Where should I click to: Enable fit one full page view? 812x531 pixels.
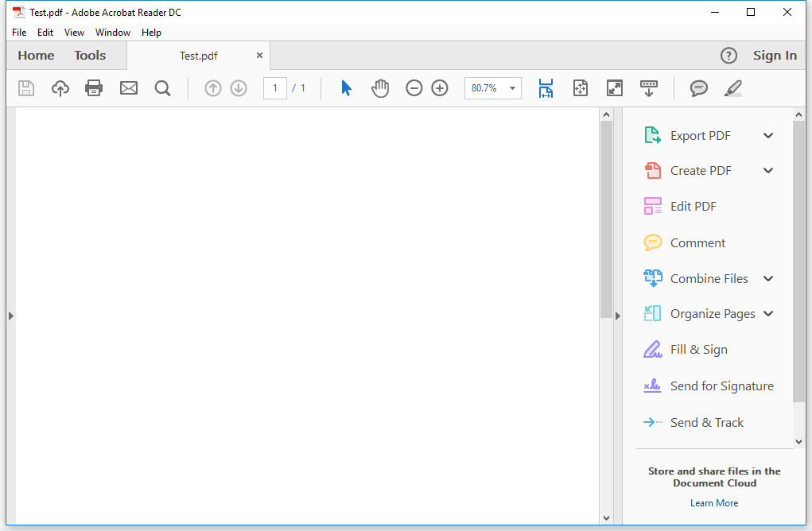pos(581,88)
